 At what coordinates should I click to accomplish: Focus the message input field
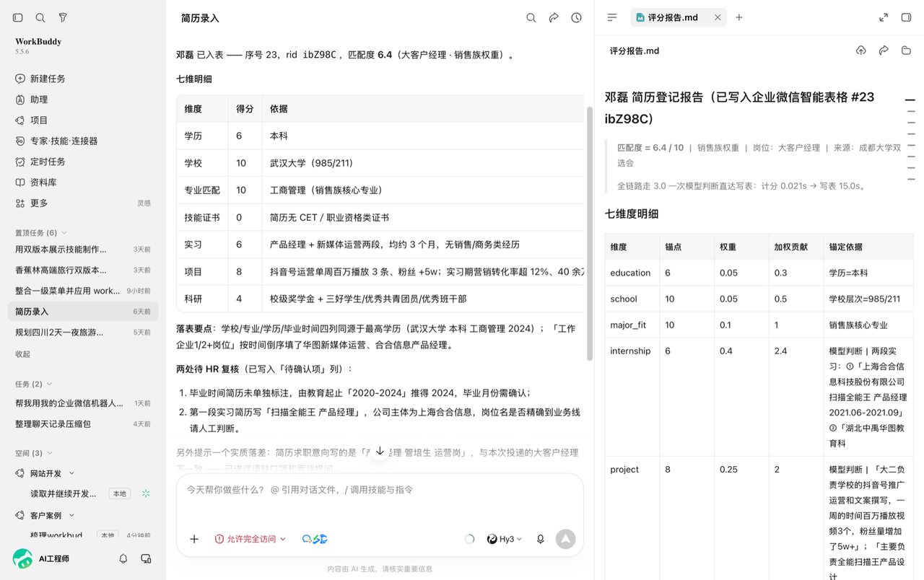coord(380,490)
